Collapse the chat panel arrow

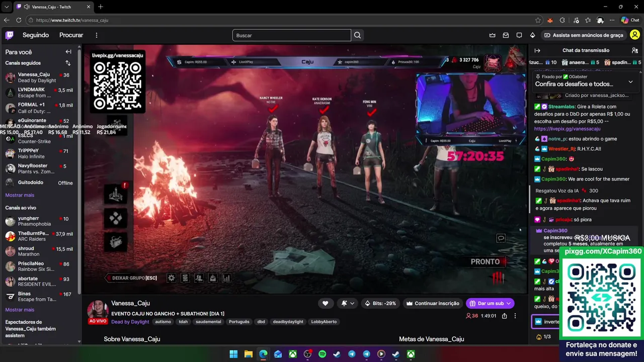[537, 50]
